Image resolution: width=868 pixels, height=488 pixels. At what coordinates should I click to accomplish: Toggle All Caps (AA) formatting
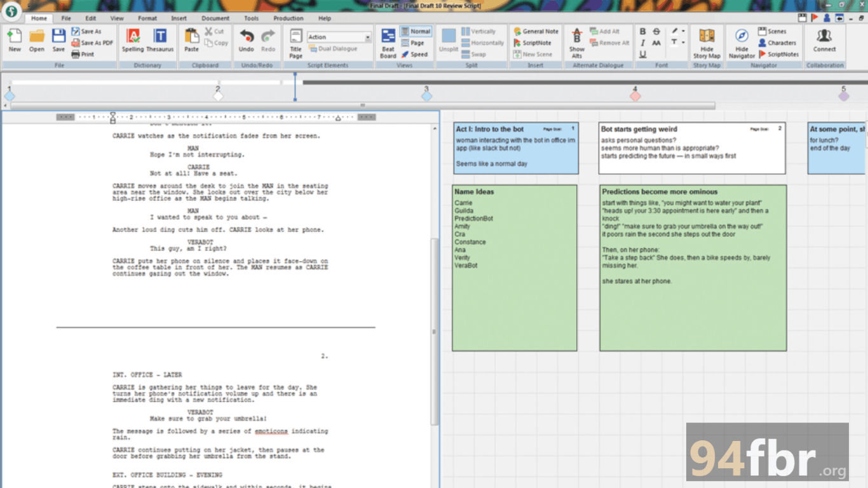click(656, 43)
